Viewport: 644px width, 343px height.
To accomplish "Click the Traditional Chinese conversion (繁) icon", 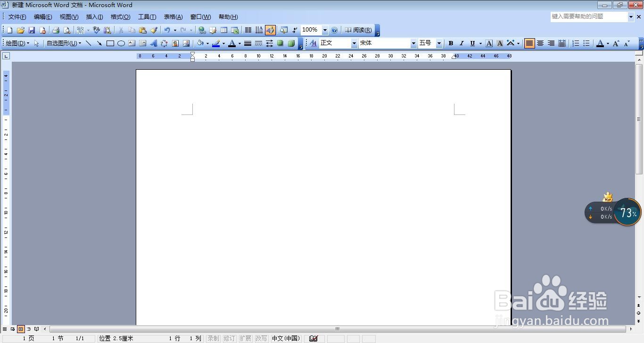I will 81,30.
